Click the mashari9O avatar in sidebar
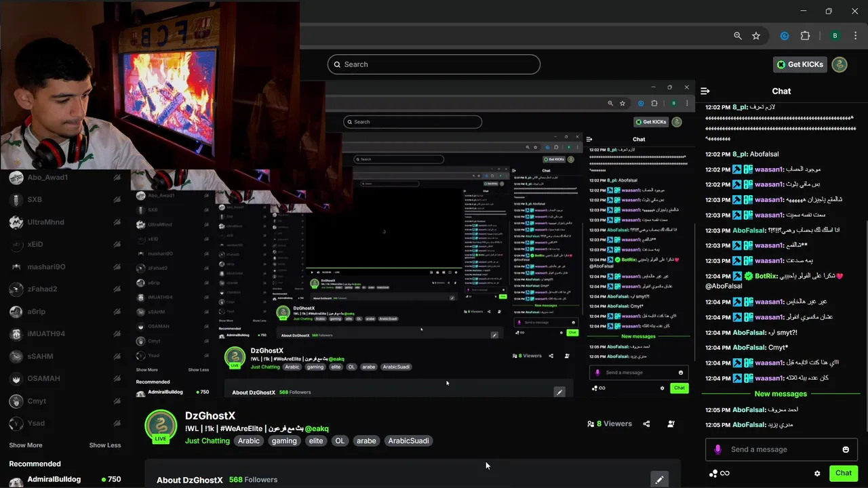The height and width of the screenshot is (488, 868). [16, 267]
